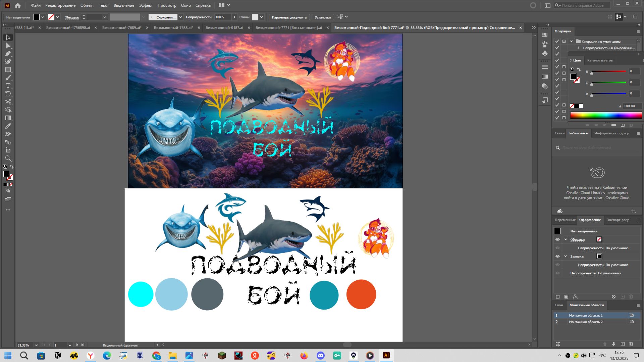Open the stroke weight dropdown
Image resolution: width=644 pixels, height=362 pixels.
[105, 17]
